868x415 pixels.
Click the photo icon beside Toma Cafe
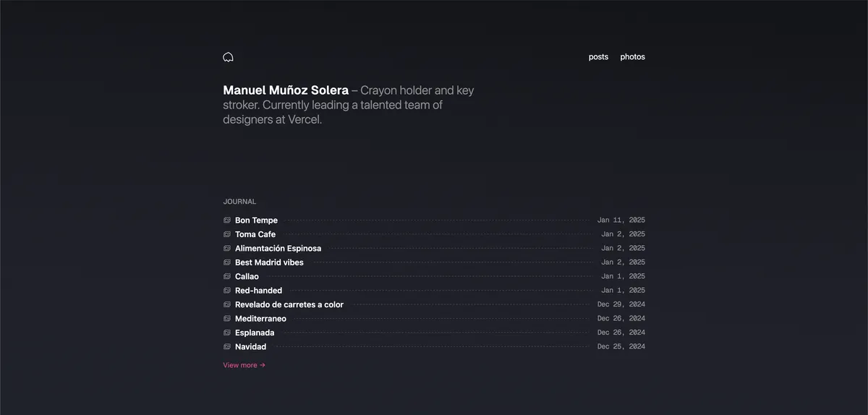pos(227,234)
